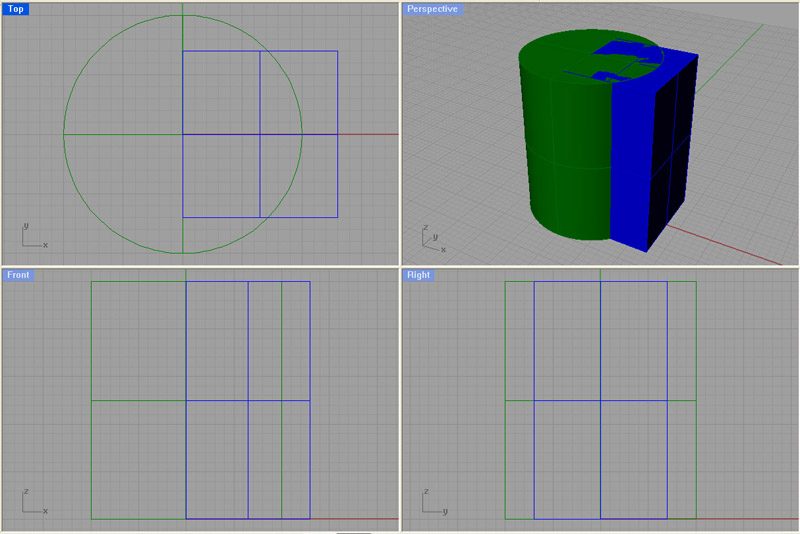Click the world axes icon in Right viewport
This screenshot has width=800, height=534.
point(435,502)
